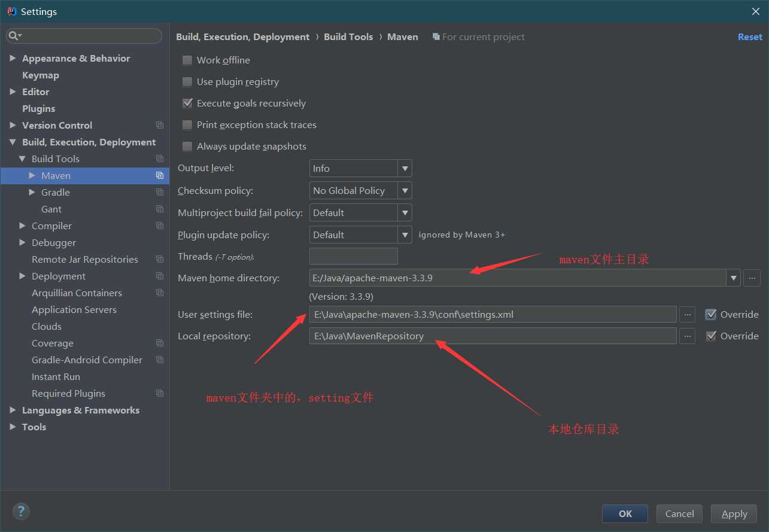
Task: Click Build Tools breadcrumb in header
Action: click(x=348, y=37)
